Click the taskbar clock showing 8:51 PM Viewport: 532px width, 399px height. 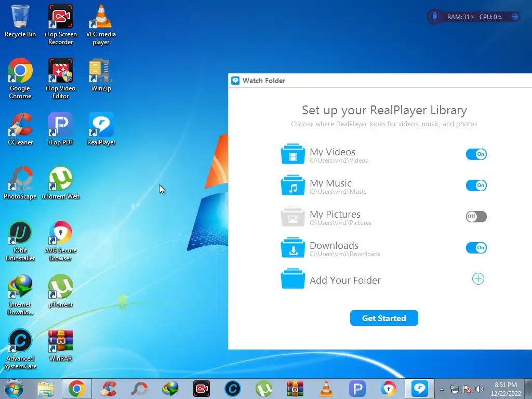tap(506, 389)
